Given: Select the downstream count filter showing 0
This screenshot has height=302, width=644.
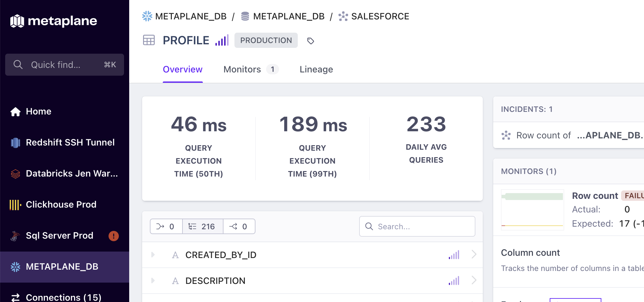Looking at the screenshot, I should pos(239,226).
